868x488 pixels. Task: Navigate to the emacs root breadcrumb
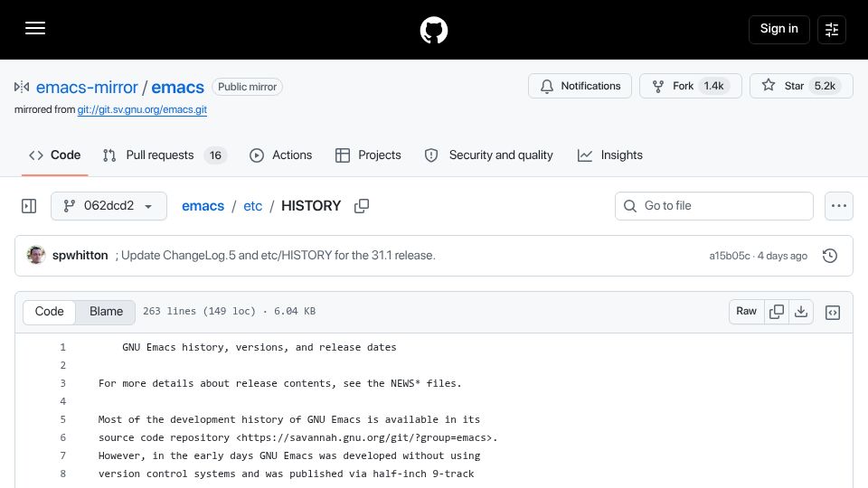click(x=203, y=206)
